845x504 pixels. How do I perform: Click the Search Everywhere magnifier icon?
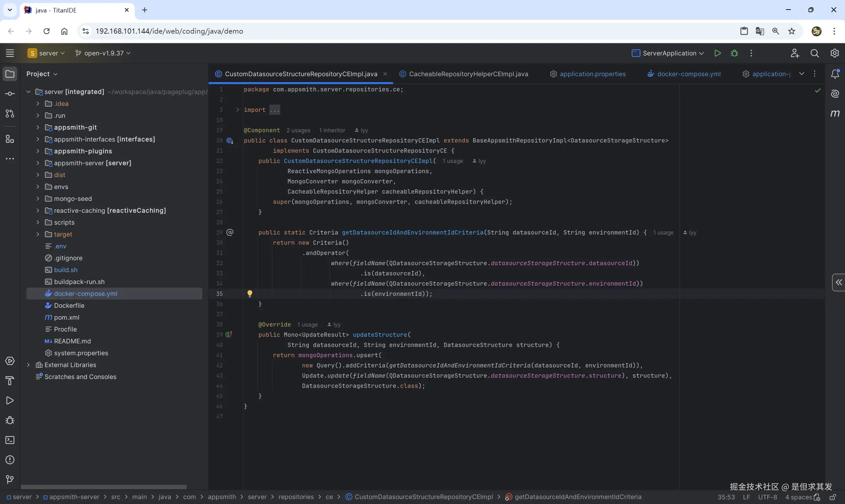coord(814,53)
